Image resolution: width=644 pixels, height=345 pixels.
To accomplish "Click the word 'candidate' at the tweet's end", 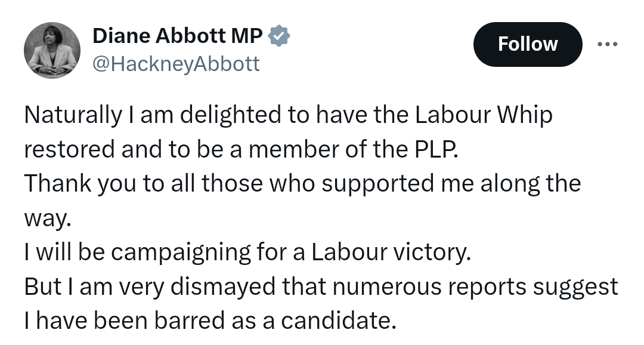I will pos(339,321).
